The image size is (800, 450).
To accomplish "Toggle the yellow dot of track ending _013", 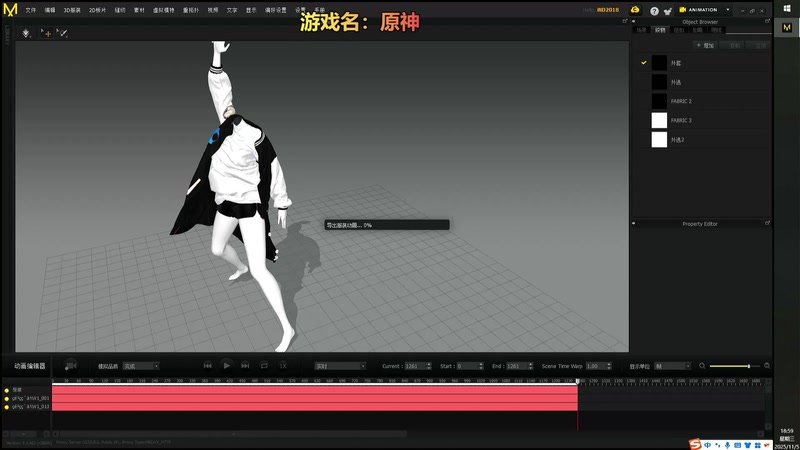I will click(x=7, y=407).
